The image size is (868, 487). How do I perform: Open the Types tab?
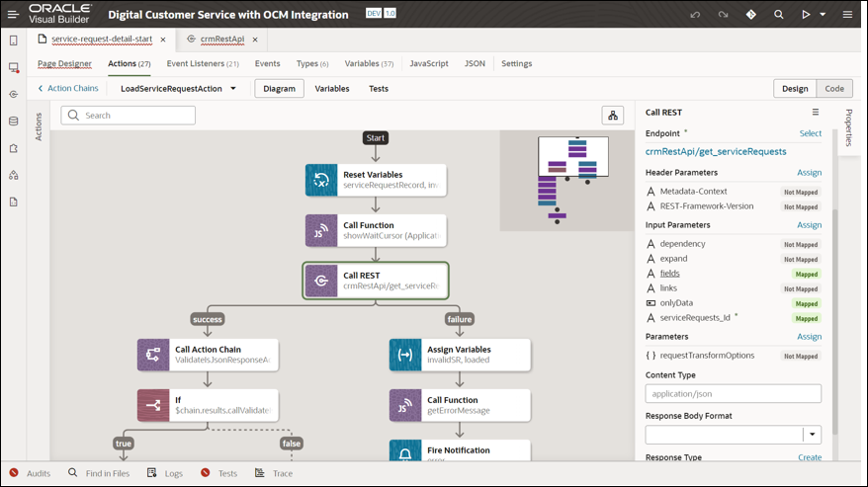tap(312, 63)
